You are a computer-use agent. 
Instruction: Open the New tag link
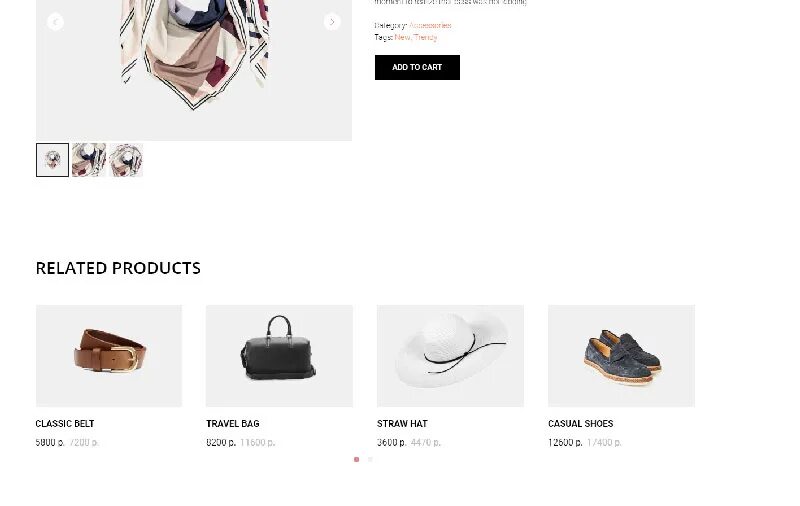point(402,37)
